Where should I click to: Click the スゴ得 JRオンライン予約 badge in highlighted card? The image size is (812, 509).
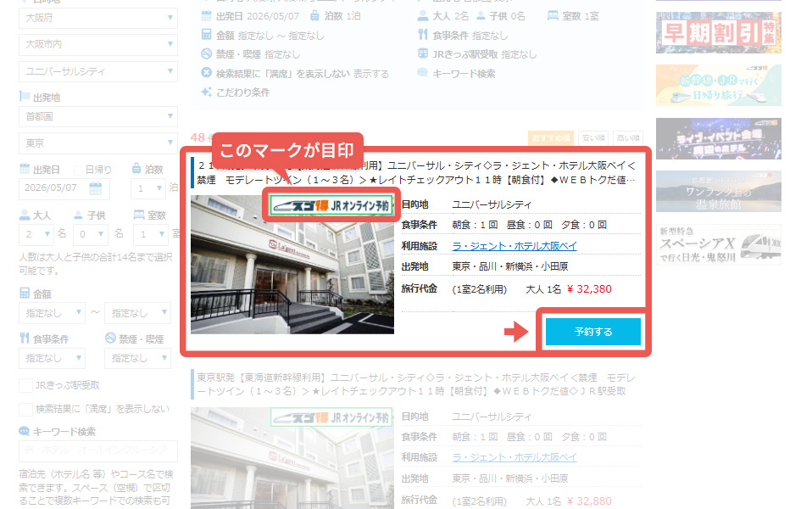331,206
